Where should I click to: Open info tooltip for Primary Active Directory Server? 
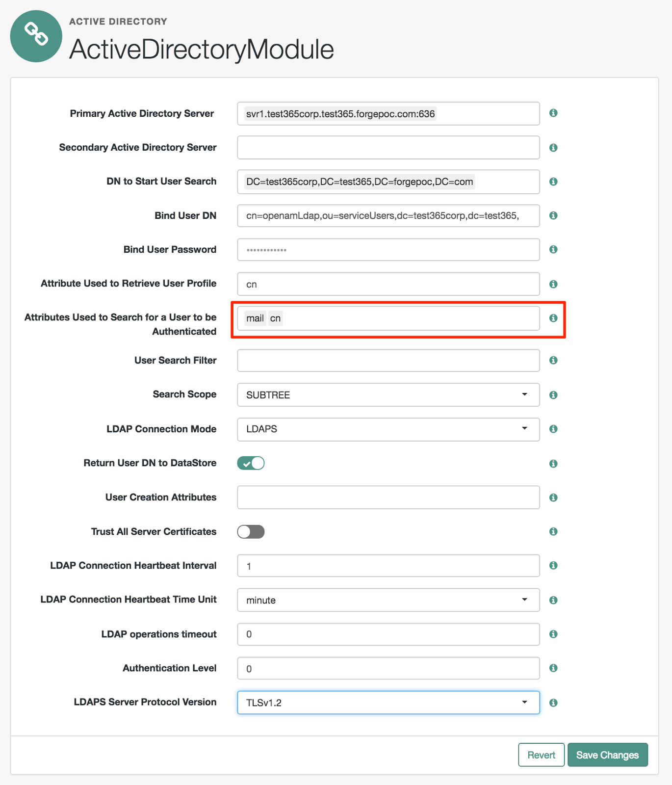pyautogui.click(x=553, y=113)
